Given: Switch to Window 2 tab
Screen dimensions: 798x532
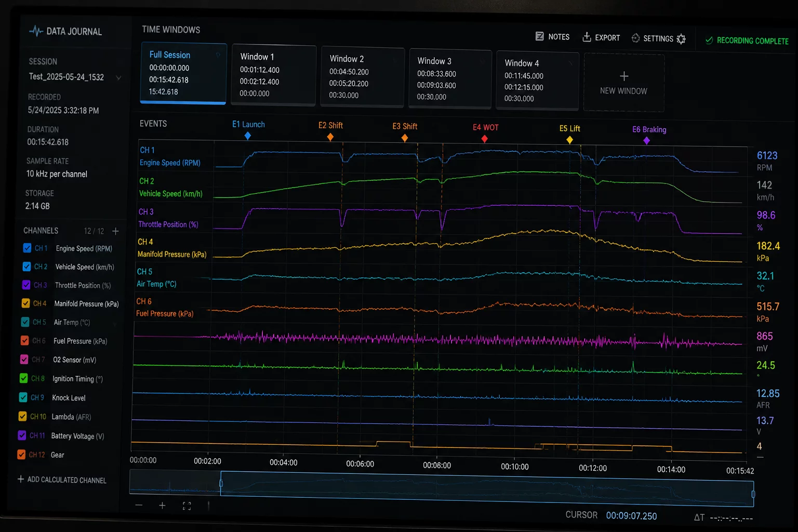Looking at the screenshot, I should click(x=363, y=77).
